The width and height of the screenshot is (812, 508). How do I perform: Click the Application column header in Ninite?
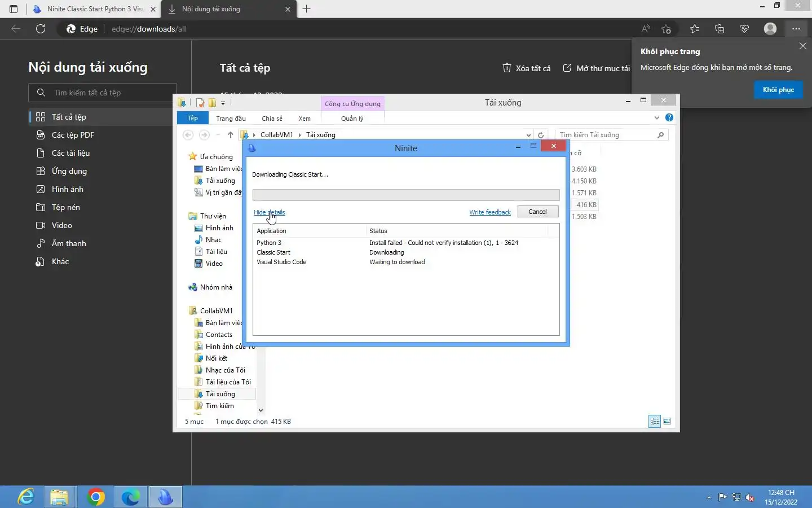click(310, 231)
